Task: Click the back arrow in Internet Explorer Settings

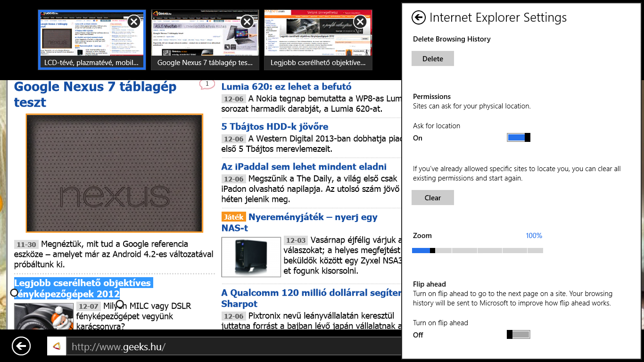Action: (x=418, y=18)
